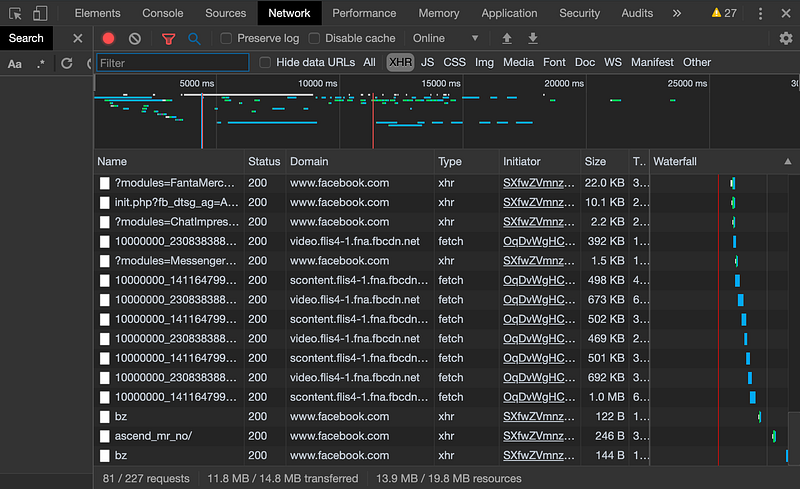Stop recording network log (red button)
This screenshot has height=489, width=800.
pyautogui.click(x=109, y=39)
